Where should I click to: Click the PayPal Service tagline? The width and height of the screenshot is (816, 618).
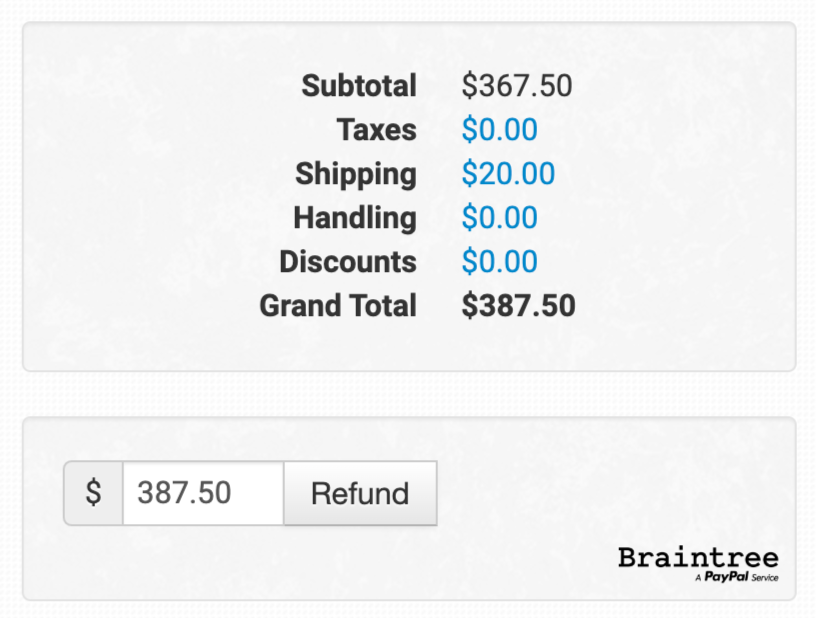pyautogui.click(x=735, y=577)
